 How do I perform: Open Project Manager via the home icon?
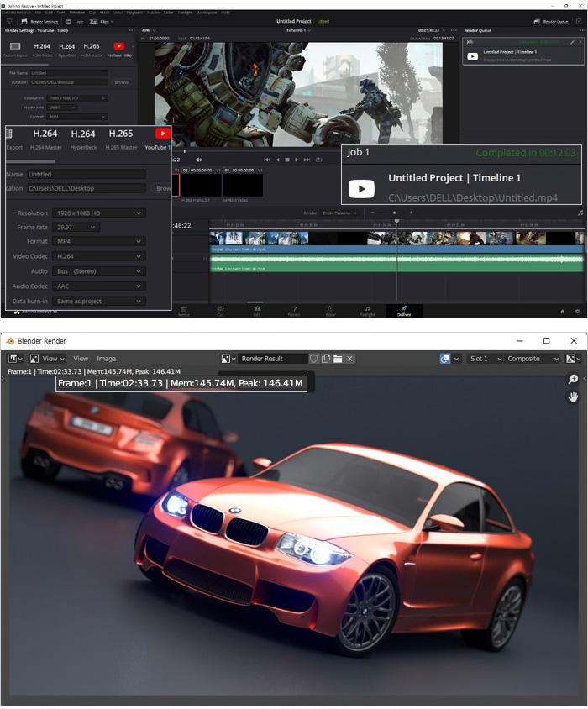click(x=563, y=312)
